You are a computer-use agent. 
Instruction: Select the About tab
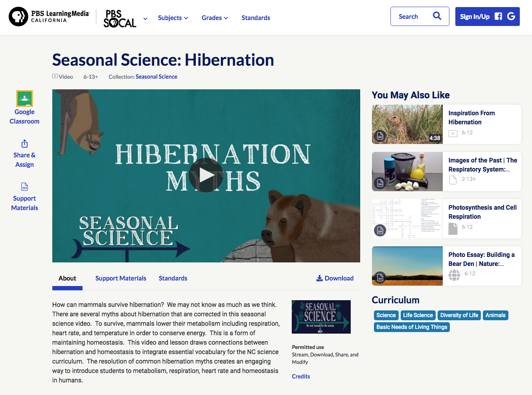[x=67, y=278]
